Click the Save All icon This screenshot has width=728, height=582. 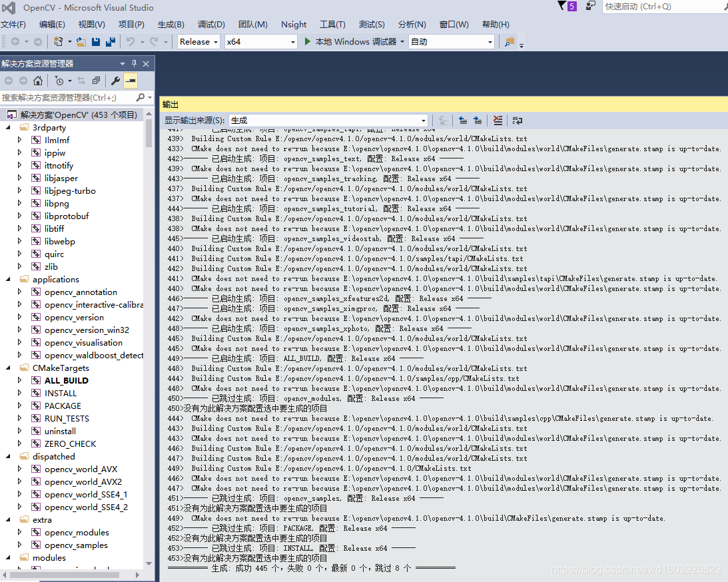(111, 42)
